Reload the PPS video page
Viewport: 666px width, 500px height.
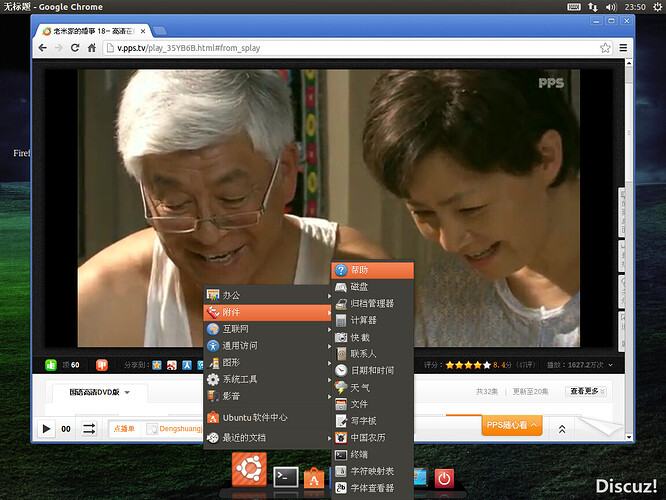75,48
